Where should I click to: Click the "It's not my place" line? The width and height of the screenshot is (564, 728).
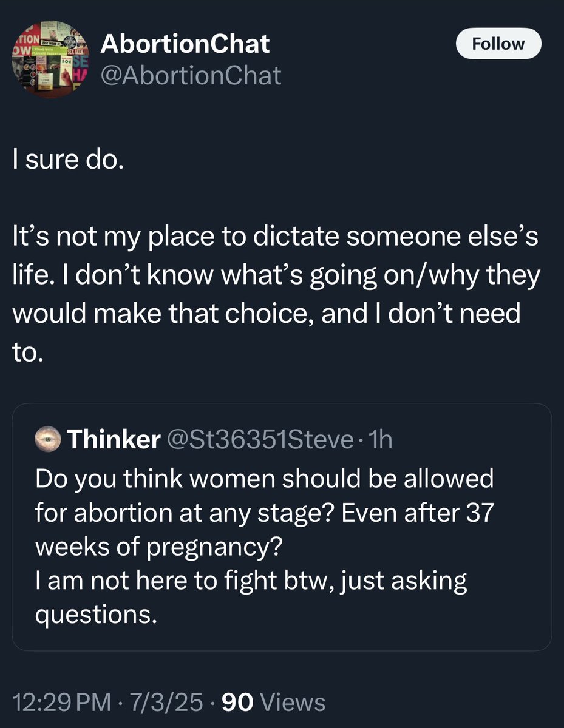click(x=274, y=239)
